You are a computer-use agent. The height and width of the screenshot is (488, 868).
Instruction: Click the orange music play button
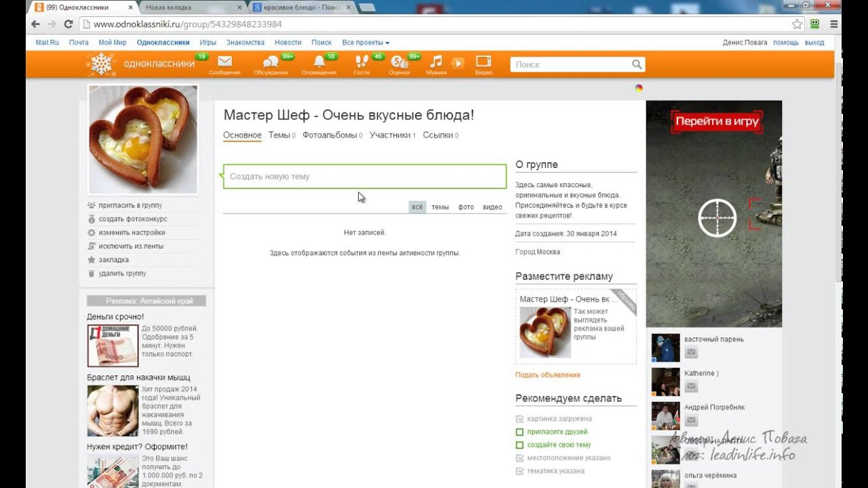(458, 63)
